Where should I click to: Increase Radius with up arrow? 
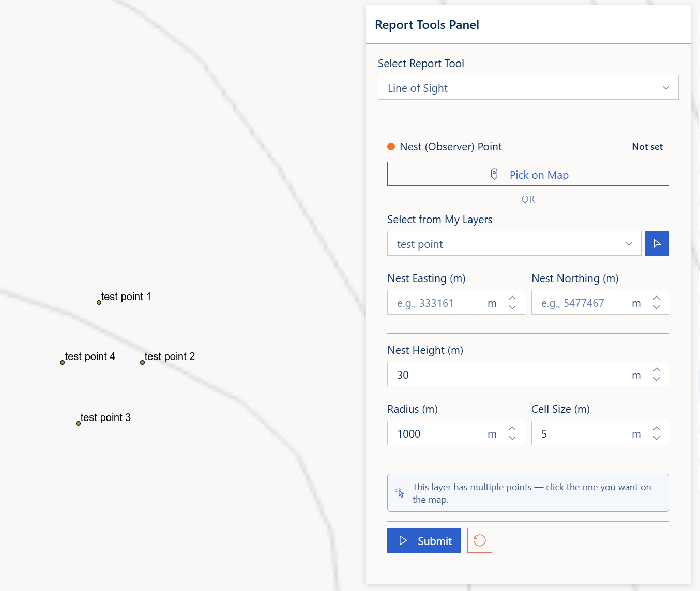tap(512, 429)
